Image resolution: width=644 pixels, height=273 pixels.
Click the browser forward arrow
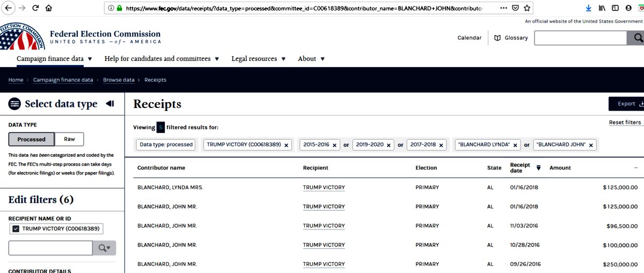(x=21, y=8)
